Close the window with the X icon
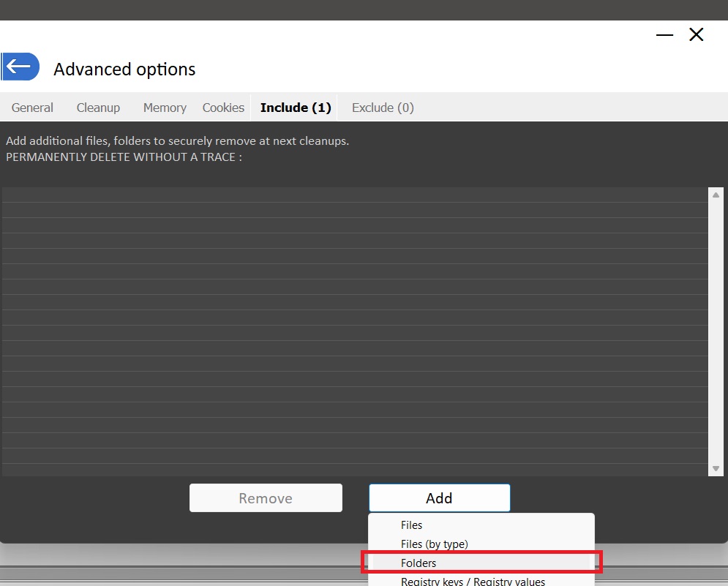The image size is (728, 586). pos(696,34)
